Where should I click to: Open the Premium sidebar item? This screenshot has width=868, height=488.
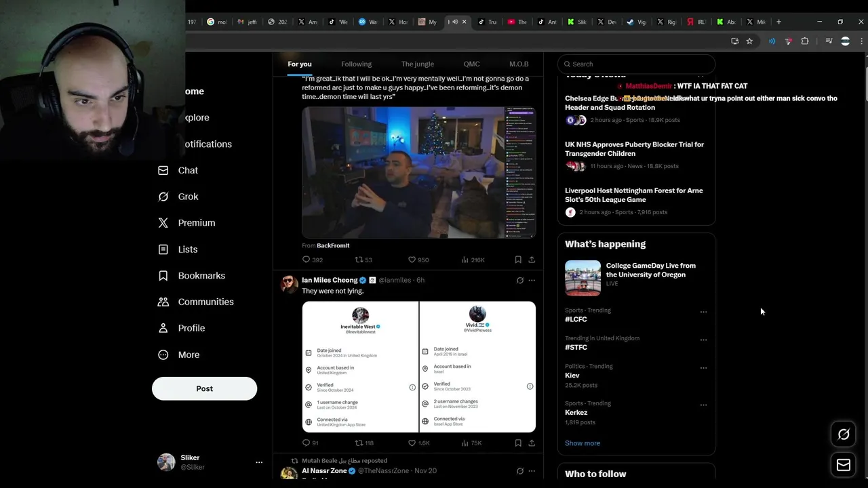[x=186, y=223]
